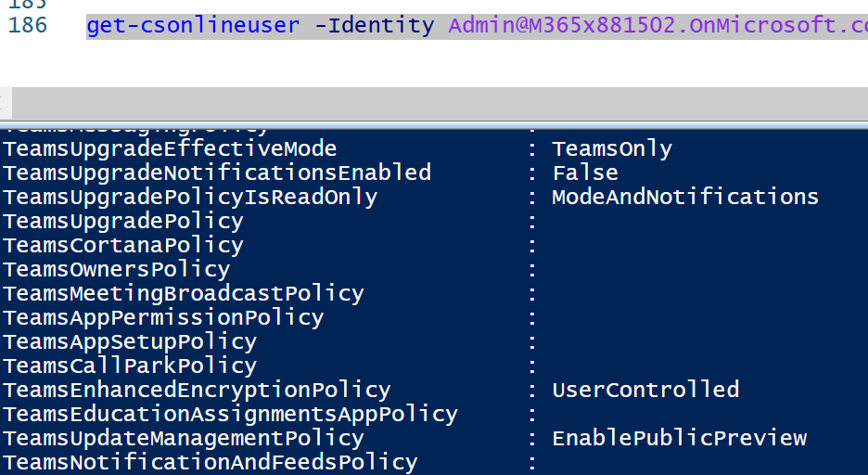Click the TeamsEducationAssignmentsAppPolicy property name
Viewport: 868px width, 475px height.
point(230,414)
